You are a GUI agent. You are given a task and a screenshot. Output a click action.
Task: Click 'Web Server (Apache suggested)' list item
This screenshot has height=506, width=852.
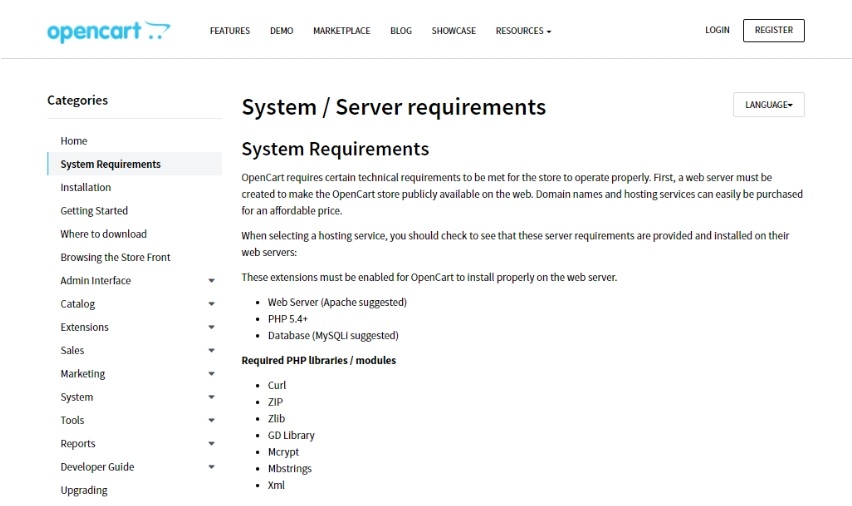(337, 302)
